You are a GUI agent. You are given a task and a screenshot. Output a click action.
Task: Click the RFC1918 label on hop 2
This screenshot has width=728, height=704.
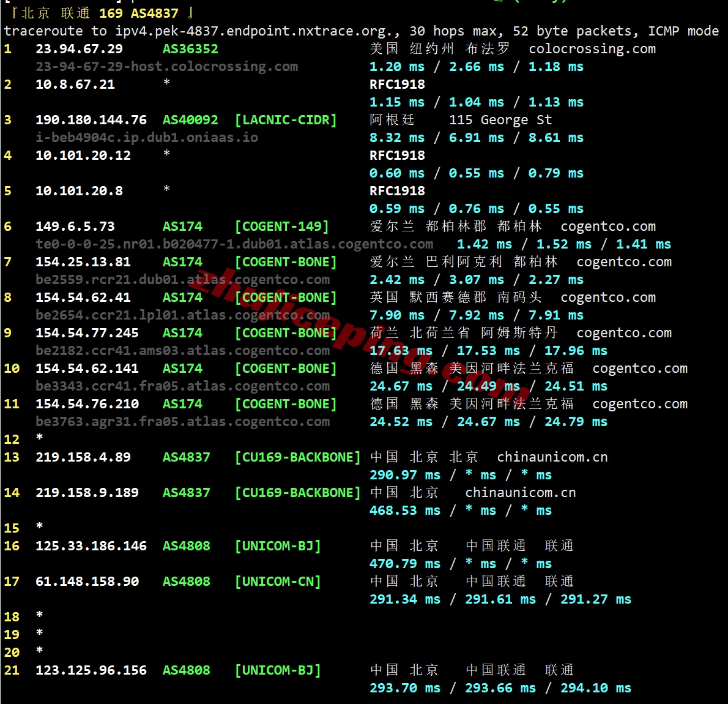pyautogui.click(x=397, y=84)
